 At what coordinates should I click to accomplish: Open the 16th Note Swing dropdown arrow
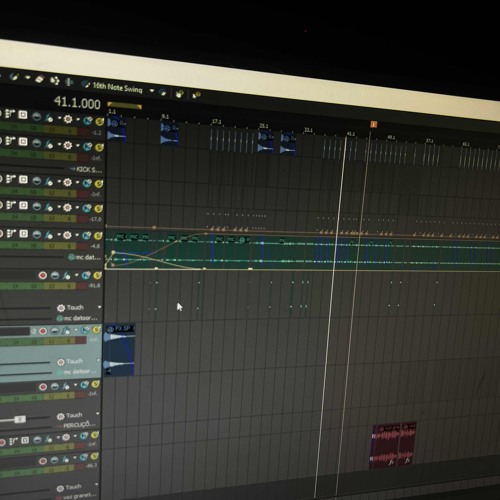click(152, 91)
